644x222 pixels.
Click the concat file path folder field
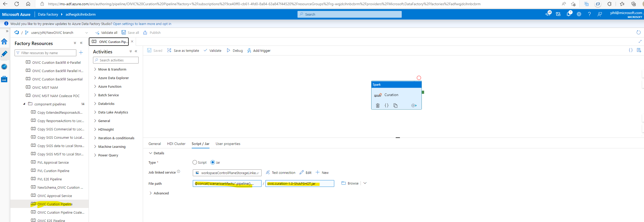click(x=227, y=183)
